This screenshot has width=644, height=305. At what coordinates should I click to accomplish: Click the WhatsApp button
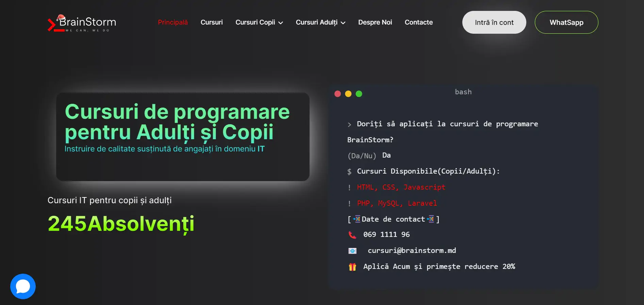point(566,22)
